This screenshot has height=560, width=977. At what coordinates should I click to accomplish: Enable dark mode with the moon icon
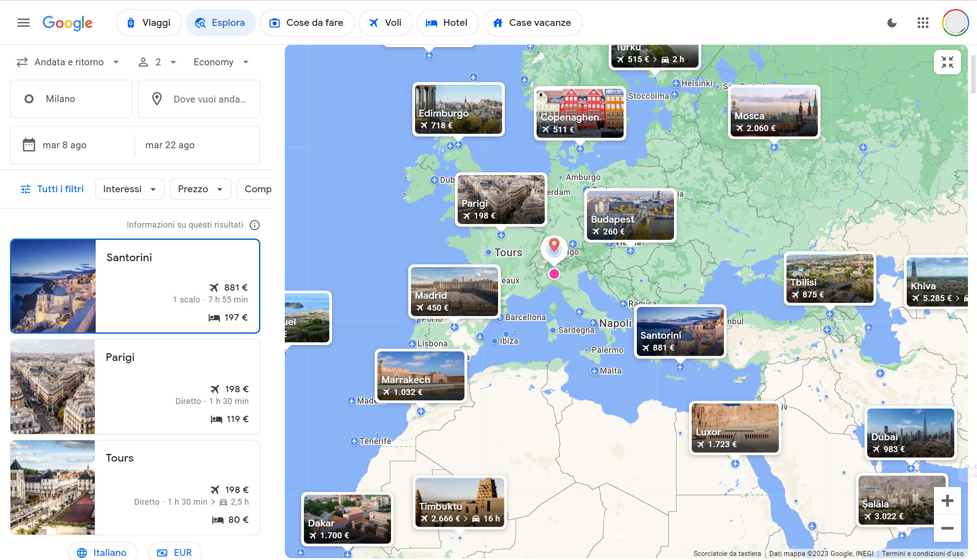[892, 23]
